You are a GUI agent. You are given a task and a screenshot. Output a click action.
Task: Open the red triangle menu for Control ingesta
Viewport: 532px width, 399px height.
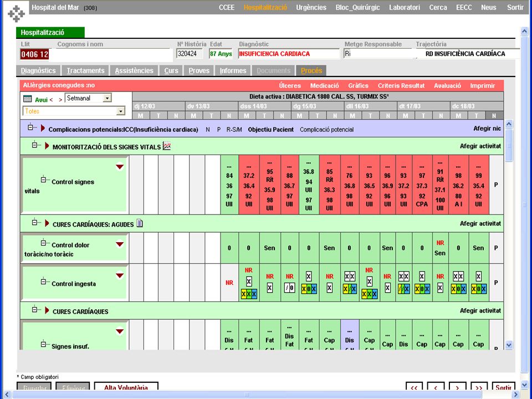pos(120,276)
